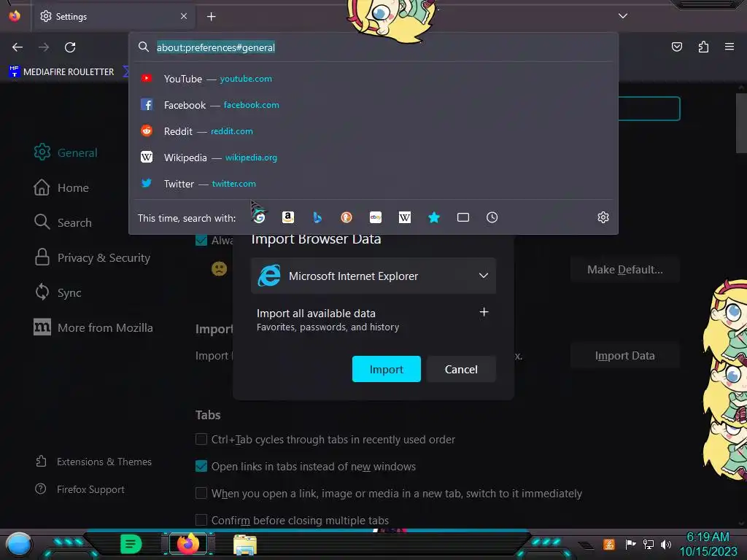Search this time with Wikipedia icon
Viewport: 747px width, 560px height.
click(404, 217)
